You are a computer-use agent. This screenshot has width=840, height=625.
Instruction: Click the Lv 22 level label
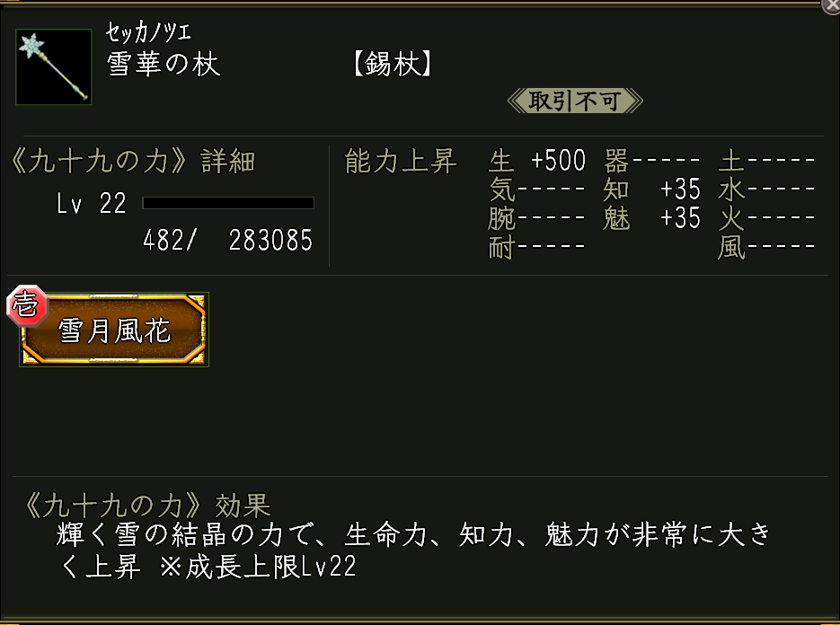click(x=92, y=204)
